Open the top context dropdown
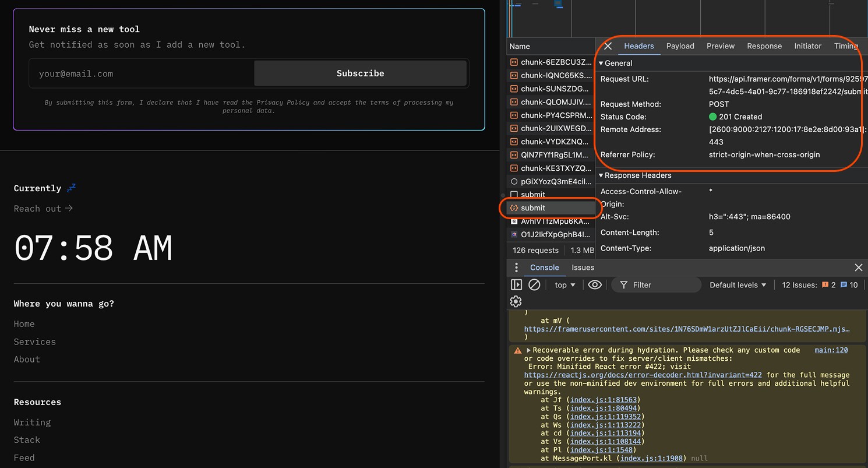The image size is (868, 468). click(565, 285)
